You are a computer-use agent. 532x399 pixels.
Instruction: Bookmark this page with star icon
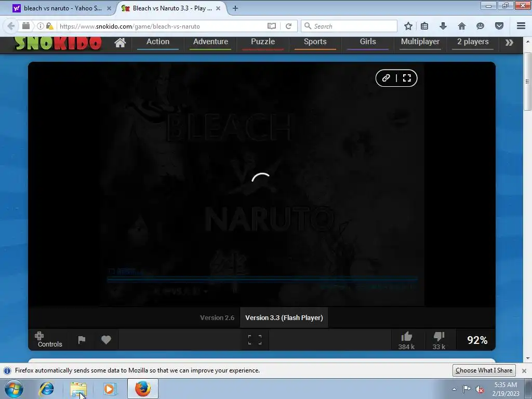408,26
